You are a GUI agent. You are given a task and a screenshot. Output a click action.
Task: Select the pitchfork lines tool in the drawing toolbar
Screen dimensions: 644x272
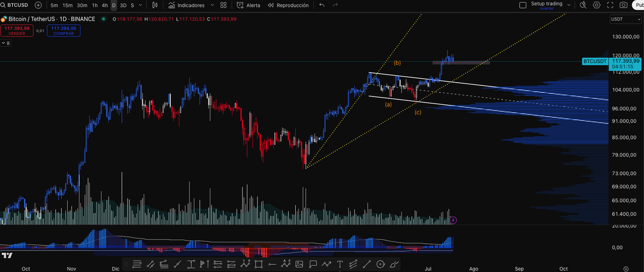pos(150,264)
